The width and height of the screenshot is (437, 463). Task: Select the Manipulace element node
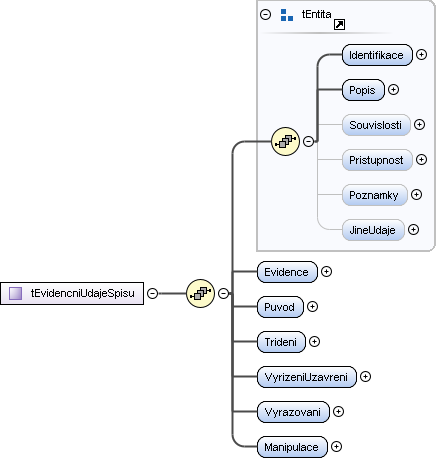[292, 447]
